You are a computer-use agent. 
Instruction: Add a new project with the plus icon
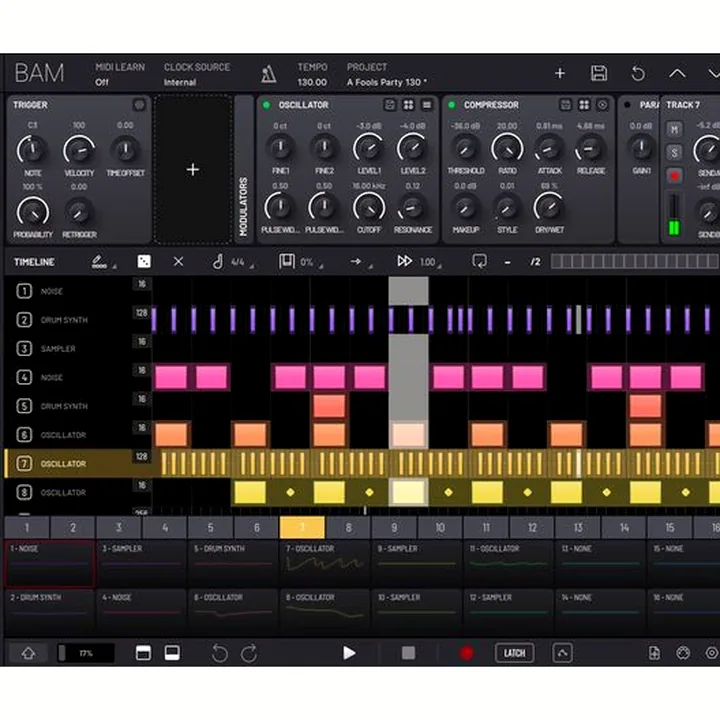(x=560, y=73)
